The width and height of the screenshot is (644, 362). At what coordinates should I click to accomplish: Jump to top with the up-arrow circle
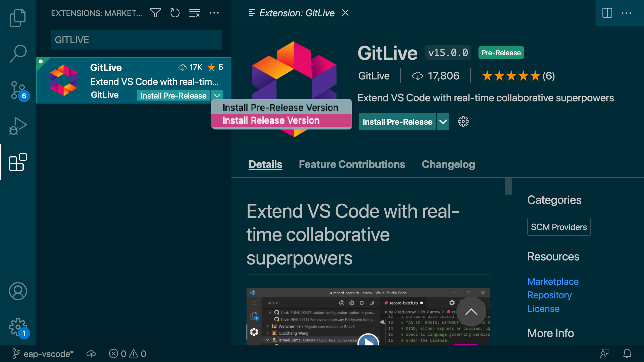tap(471, 312)
